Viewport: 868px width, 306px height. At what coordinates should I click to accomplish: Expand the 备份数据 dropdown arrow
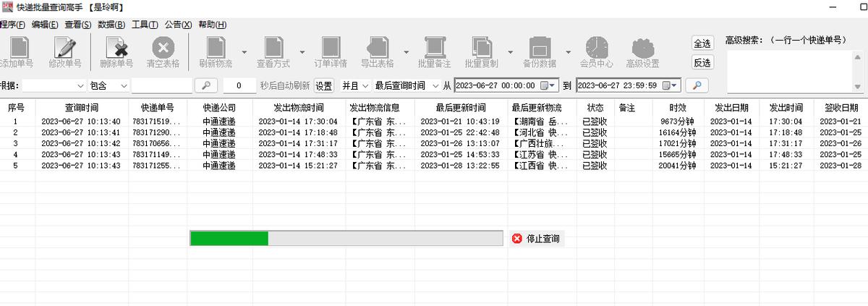[x=569, y=53]
